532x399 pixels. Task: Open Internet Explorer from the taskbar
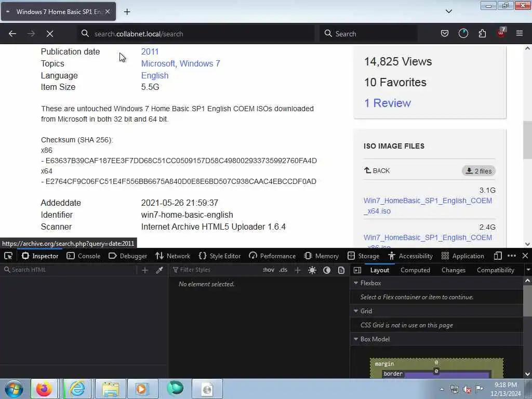pyautogui.click(x=77, y=389)
